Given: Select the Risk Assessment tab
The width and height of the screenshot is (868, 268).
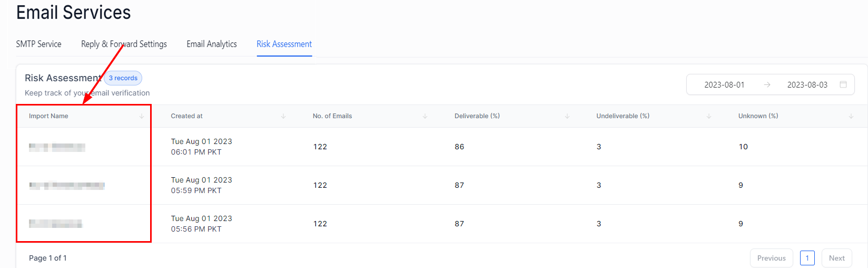Looking at the screenshot, I should coord(284,44).
